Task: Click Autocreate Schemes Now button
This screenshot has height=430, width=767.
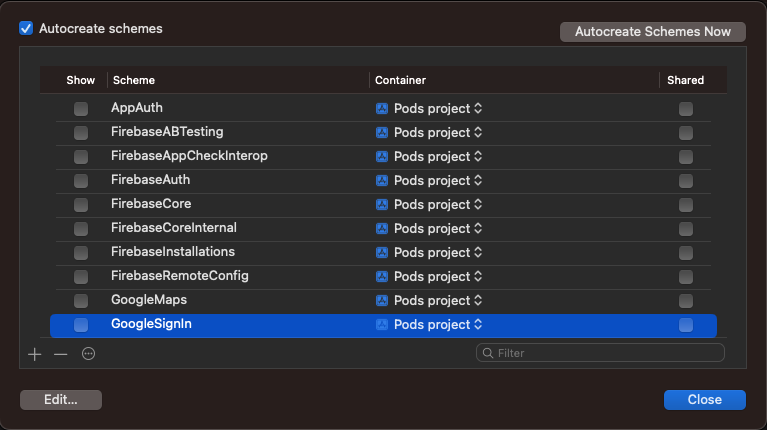Action: pos(653,32)
